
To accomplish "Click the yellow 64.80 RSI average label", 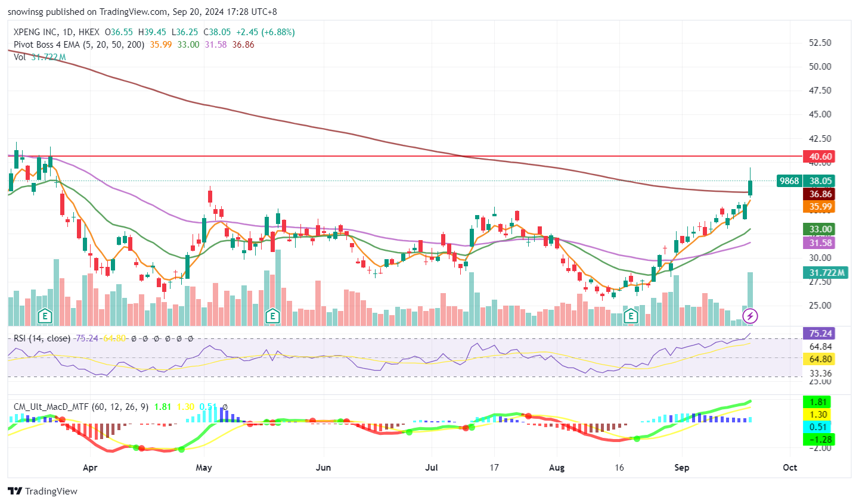I will (x=820, y=359).
